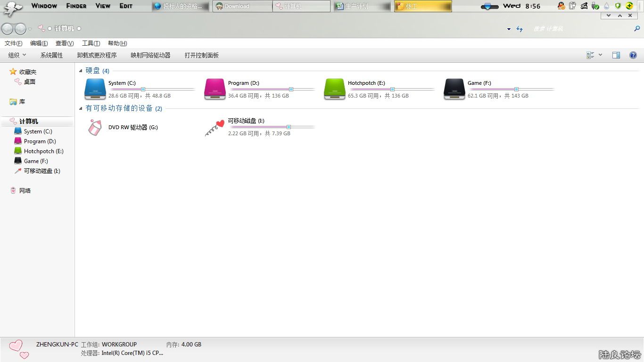Open the blue System (C:) drive icon
The width and height of the screenshot is (644, 362).
pyautogui.click(x=95, y=89)
